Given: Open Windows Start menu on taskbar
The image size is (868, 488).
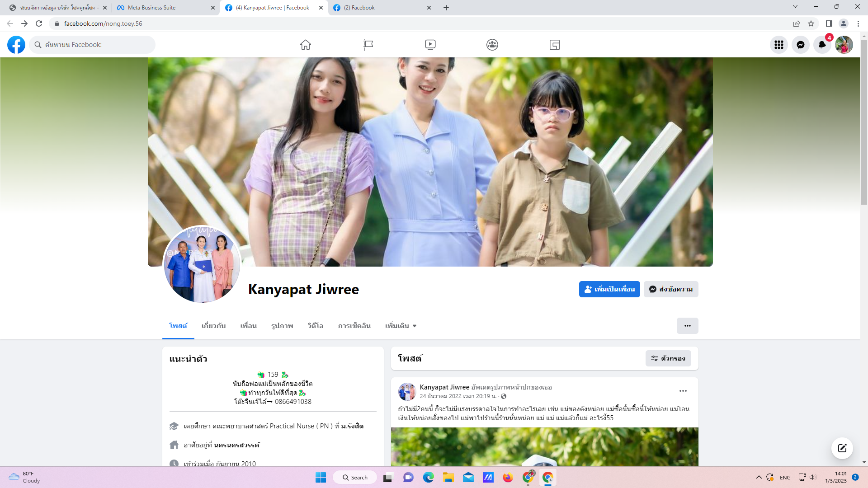Looking at the screenshot, I should pos(321,478).
